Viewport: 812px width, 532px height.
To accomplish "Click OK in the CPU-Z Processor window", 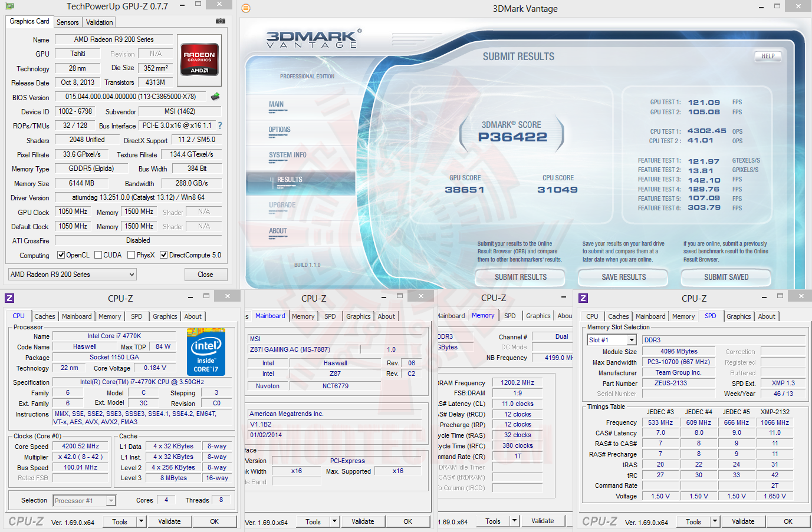I will tap(215, 521).
